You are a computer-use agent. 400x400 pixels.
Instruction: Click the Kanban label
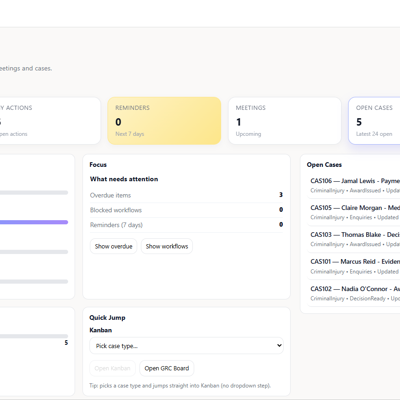[x=101, y=330]
